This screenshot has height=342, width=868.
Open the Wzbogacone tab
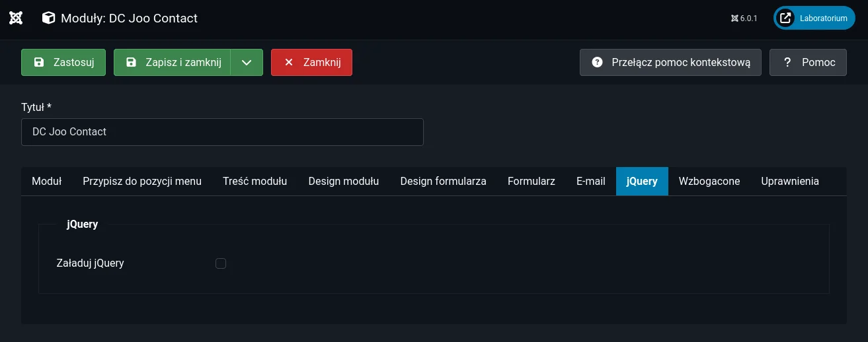[x=709, y=181]
